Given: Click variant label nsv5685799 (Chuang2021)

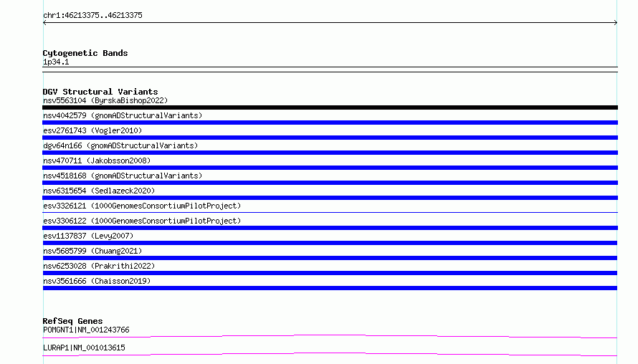Looking at the screenshot, I should coord(92,251).
